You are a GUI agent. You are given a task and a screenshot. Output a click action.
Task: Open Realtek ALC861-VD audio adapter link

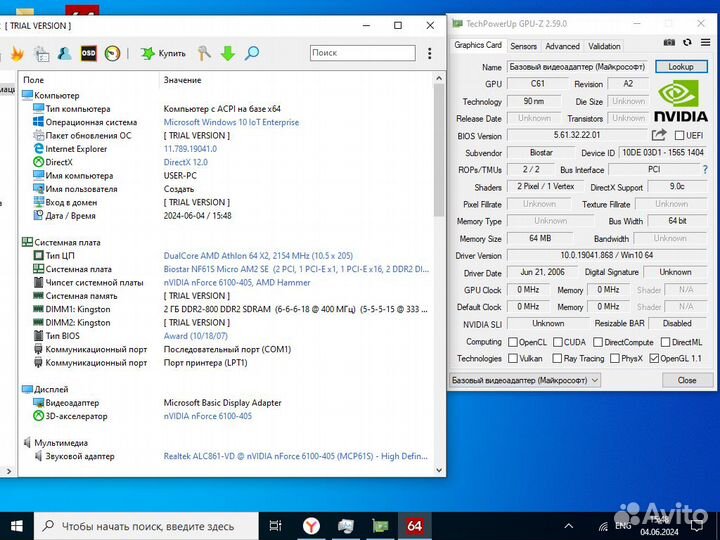(x=295, y=456)
